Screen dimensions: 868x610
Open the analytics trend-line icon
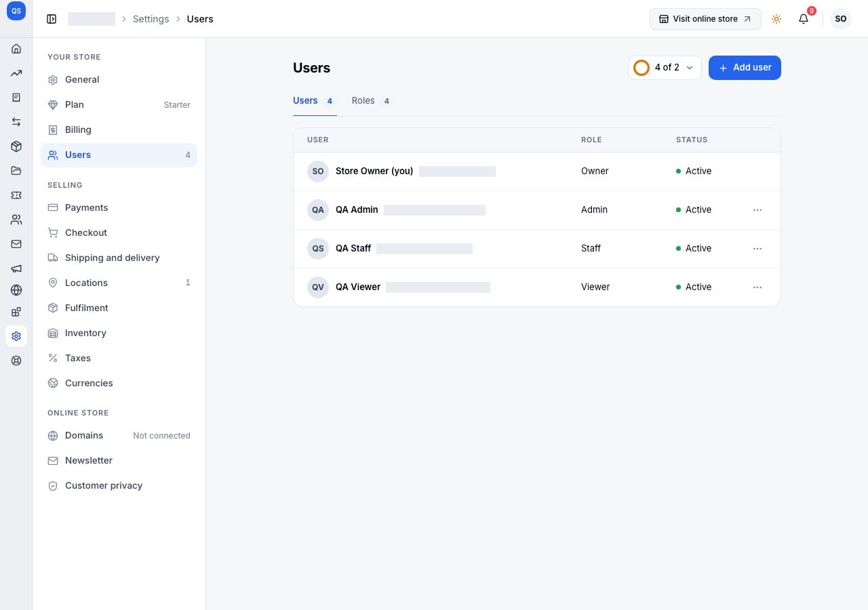click(16, 73)
